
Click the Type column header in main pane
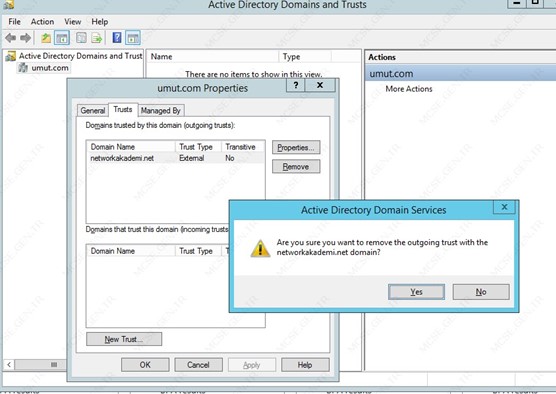(x=305, y=57)
